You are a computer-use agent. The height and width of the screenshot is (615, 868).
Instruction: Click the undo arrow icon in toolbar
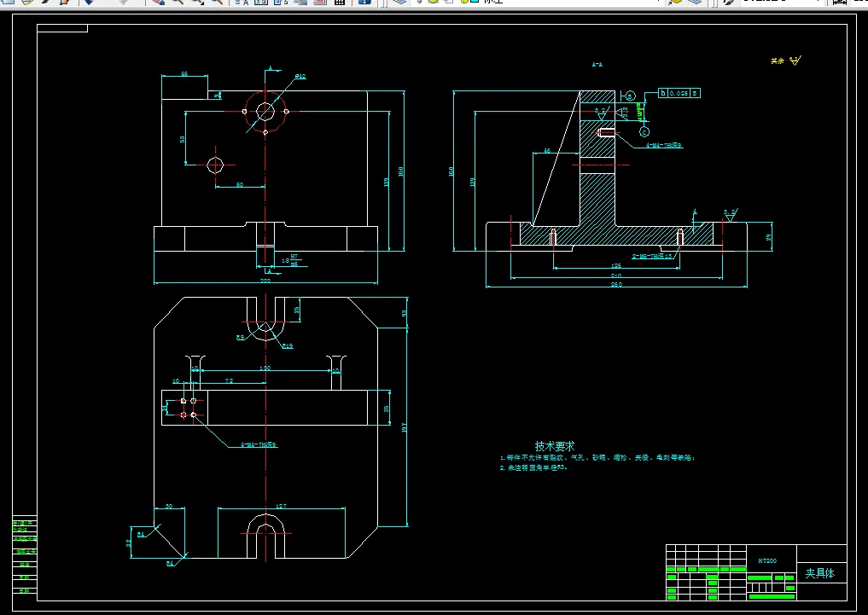[x=88, y=2]
